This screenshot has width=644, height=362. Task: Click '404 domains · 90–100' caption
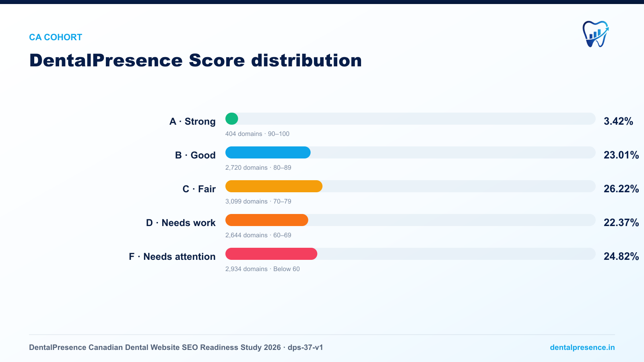[x=257, y=134]
